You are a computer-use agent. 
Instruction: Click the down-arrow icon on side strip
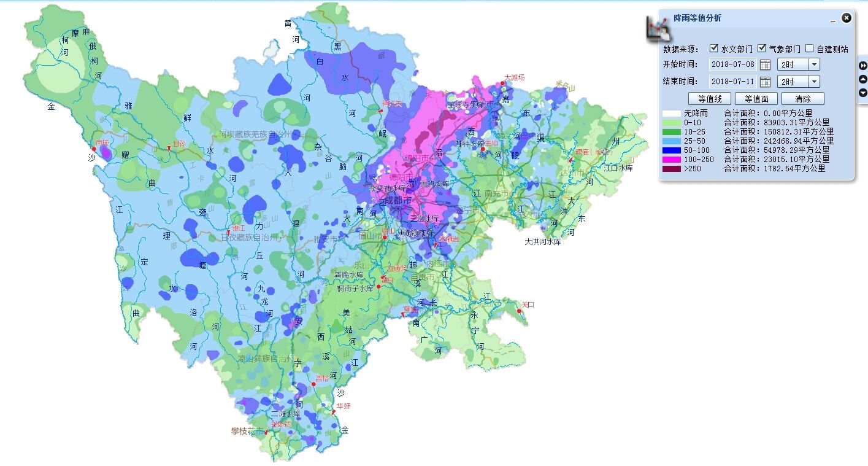863,93
